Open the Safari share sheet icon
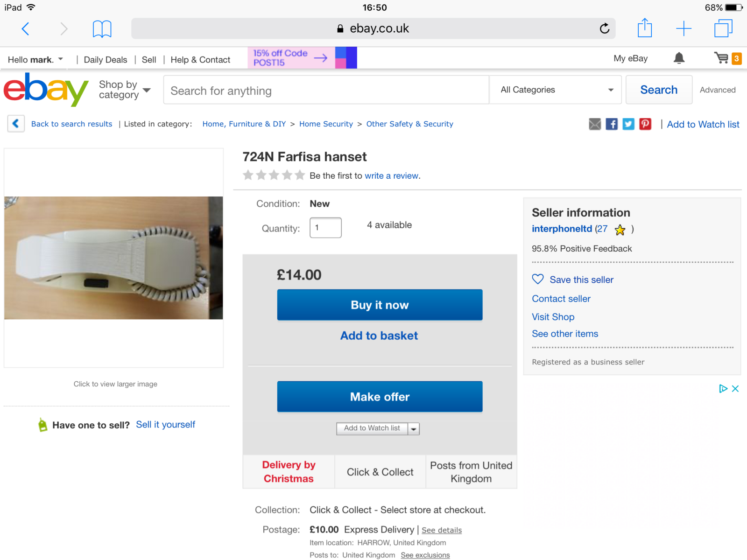Viewport: 747px width, 560px height. coord(645,28)
